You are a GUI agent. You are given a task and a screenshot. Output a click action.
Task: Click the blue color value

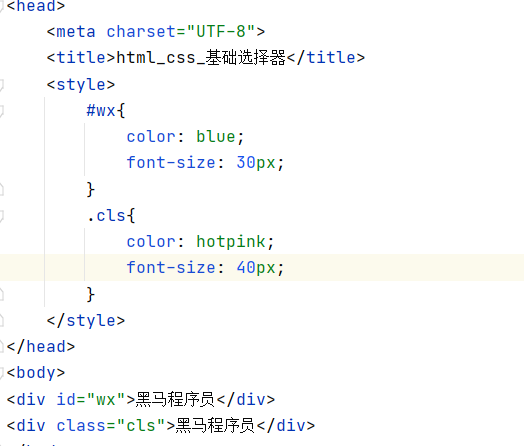[x=216, y=137]
